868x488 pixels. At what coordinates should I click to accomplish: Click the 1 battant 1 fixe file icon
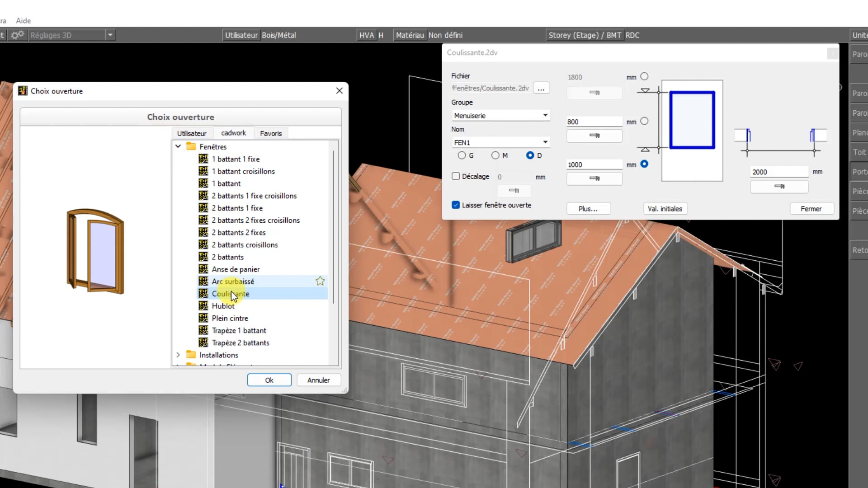(203, 159)
